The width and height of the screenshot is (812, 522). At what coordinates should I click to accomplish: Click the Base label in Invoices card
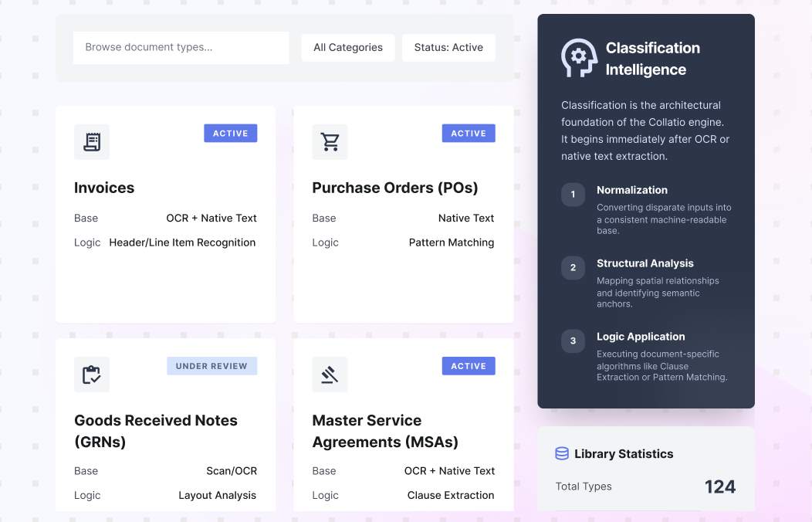click(x=86, y=218)
